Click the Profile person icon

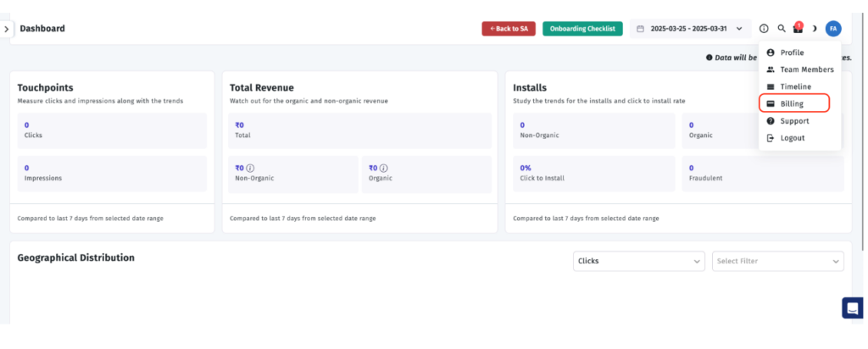pos(770,53)
